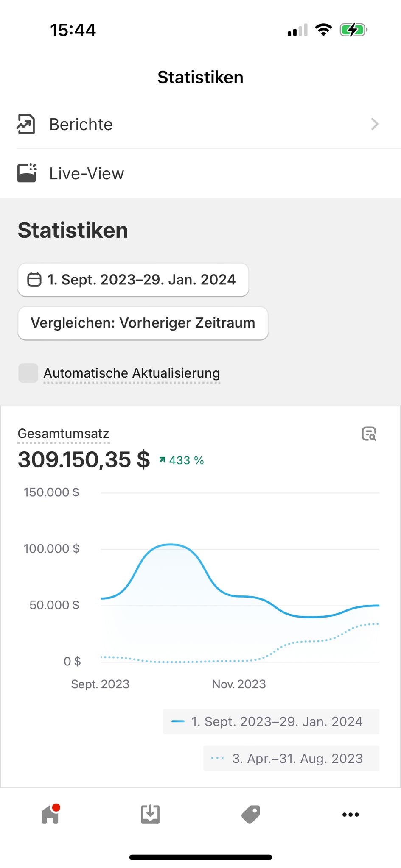
Task: Open the Vergleichen: Vorheriger Zeitraum dropdown
Action: pos(143,323)
